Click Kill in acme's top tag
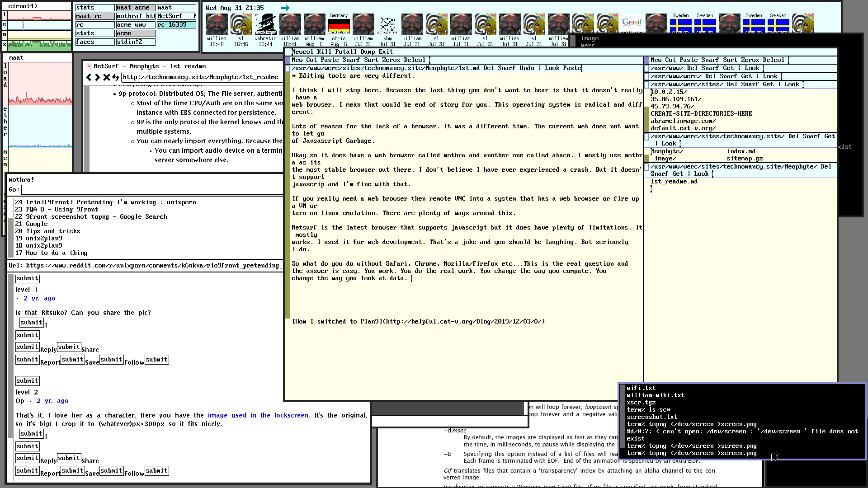The height and width of the screenshot is (488, 868). [324, 52]
